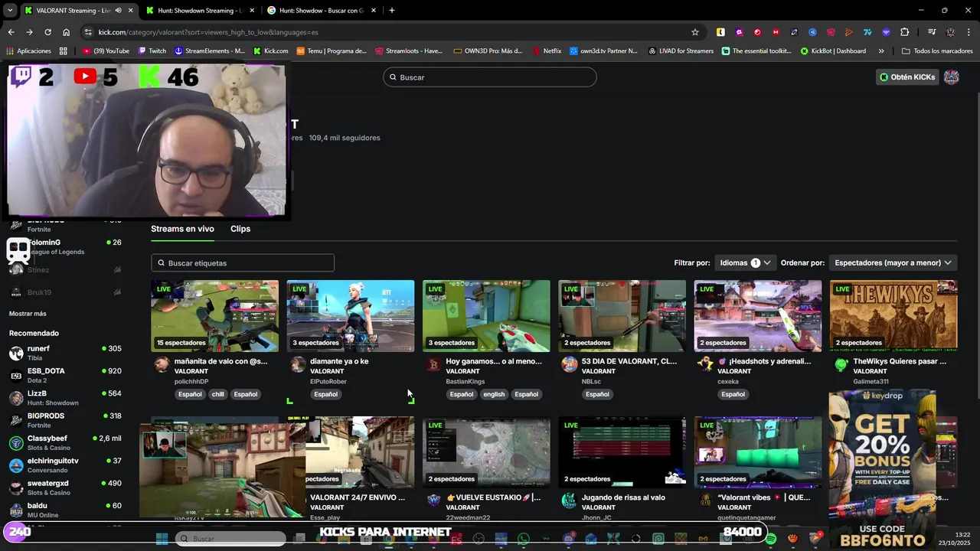This screenshot has width=980, height=551.
Task: Click NBLsc streamer avatar
Action: [x=569, y=364]
